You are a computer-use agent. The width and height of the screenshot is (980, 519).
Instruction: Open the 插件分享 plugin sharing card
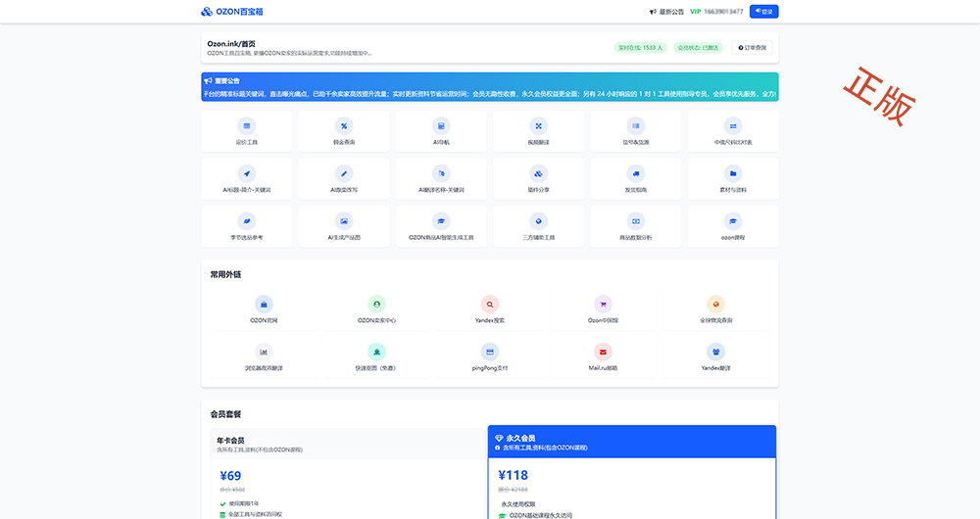click(538, 178)
